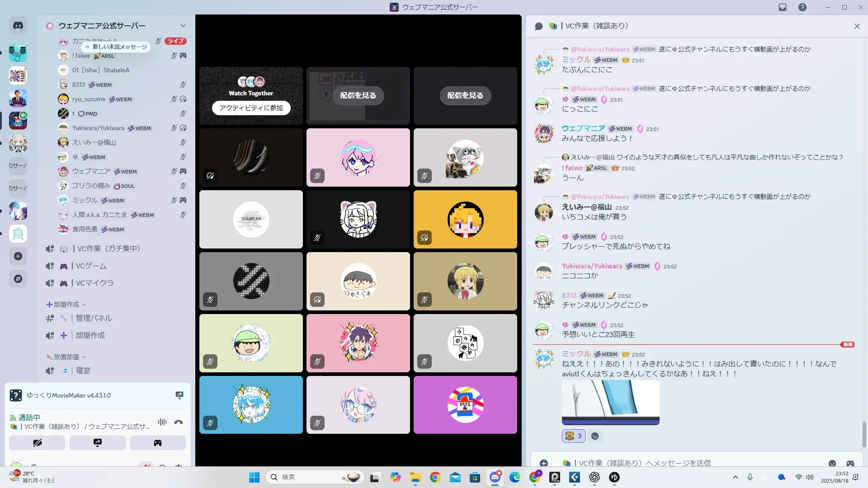Disconnect from the voice call
The image size is (868, 488).
(x=179, y=422)
